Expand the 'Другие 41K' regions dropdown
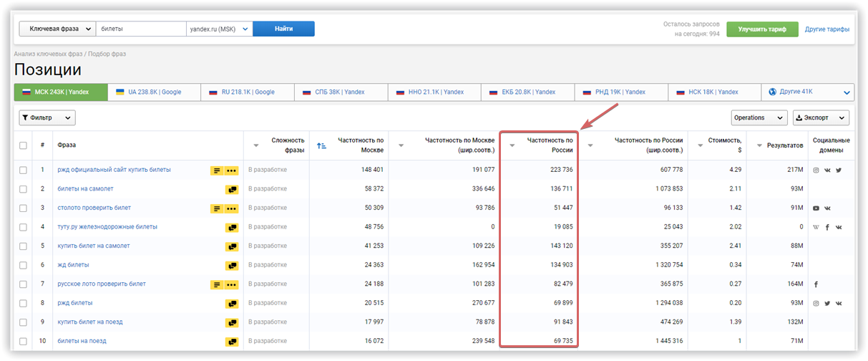868x361 pixels. click(807, 92)
